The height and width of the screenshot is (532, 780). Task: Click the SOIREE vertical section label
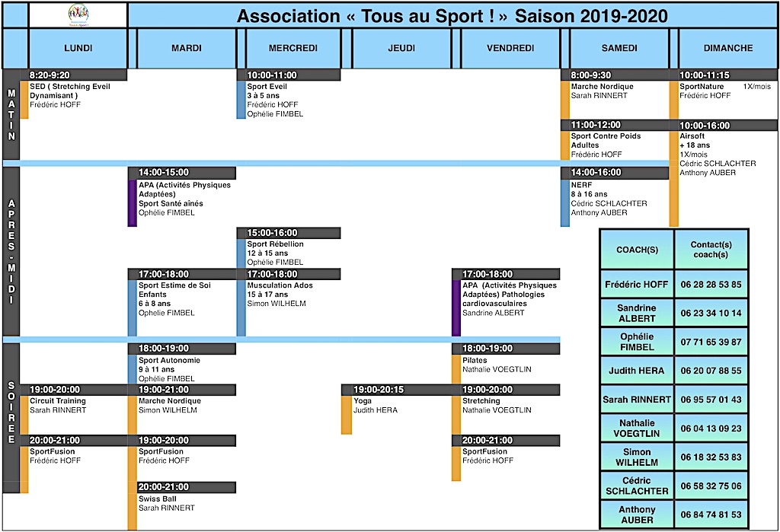click(x=11, y=415)
